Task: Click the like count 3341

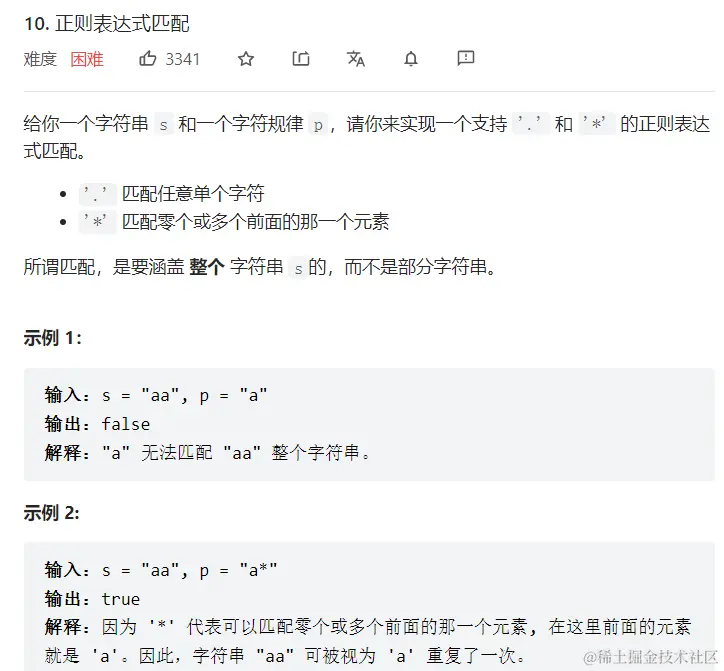Action: [182, 59]
